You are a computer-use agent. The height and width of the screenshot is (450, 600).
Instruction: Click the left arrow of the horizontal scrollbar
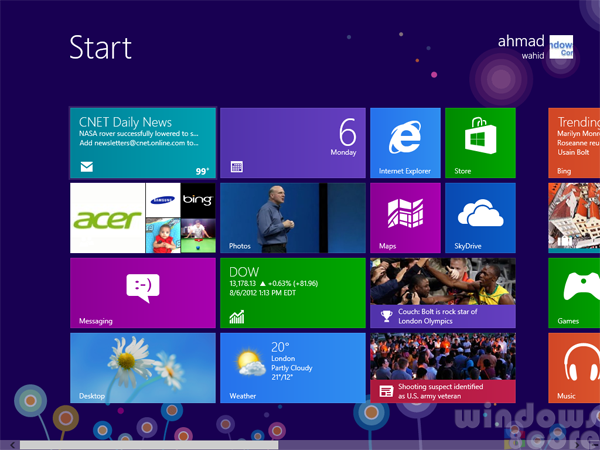tap(13, 445)
